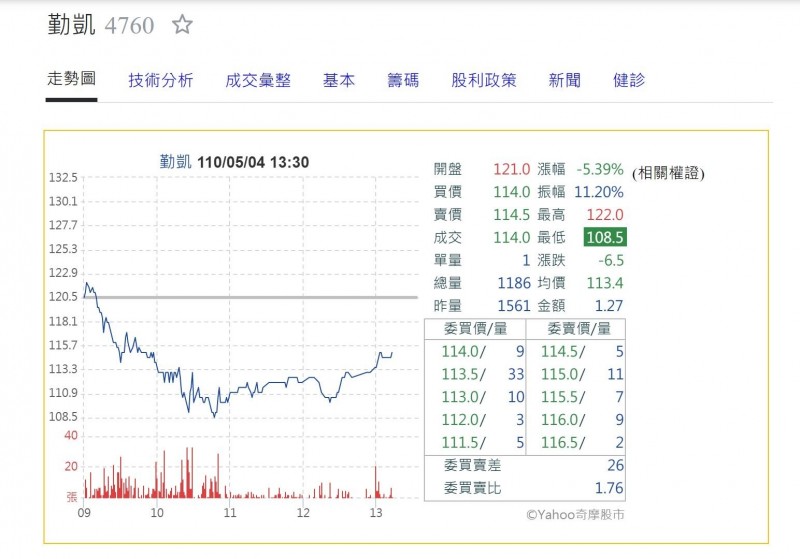This screenshot has width=800, height=559.
Task: Select the 走勢圖 tab
Action: pyautogui.click(x=71, y=80)
